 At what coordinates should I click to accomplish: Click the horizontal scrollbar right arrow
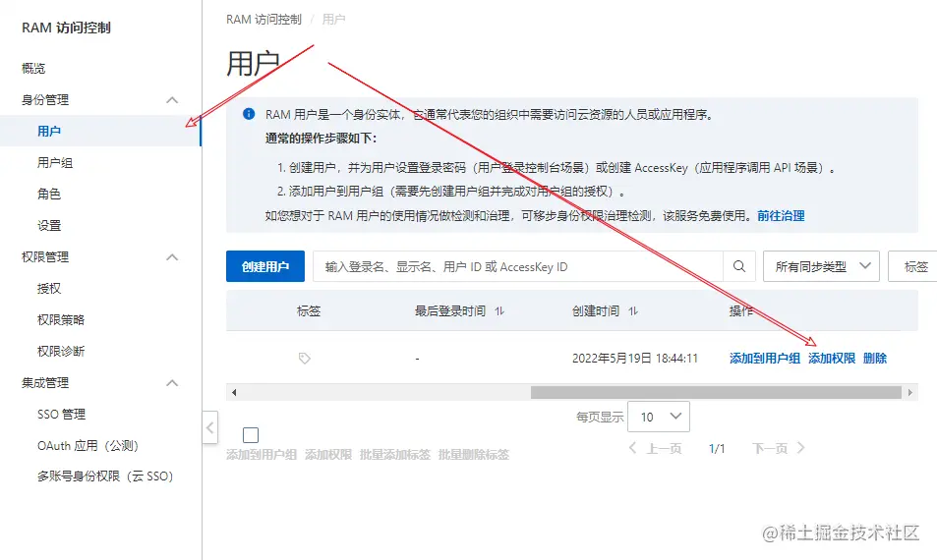click(x=910, y=392)
